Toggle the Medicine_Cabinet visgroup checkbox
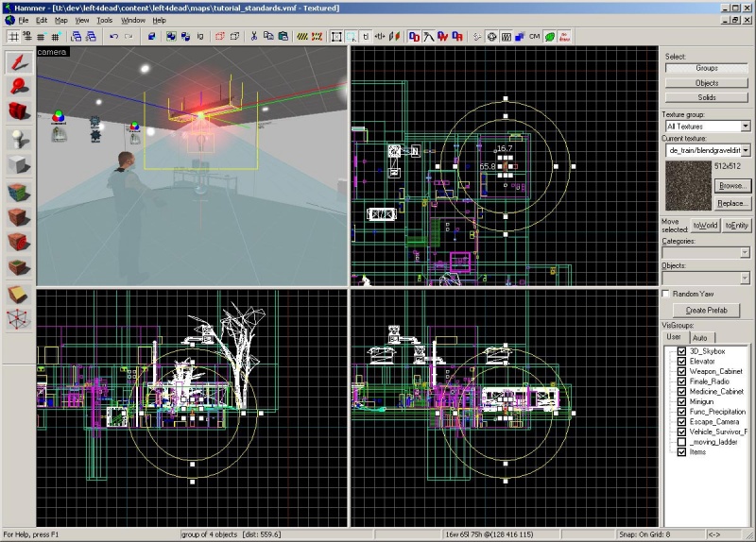The height and width of the screenshot is (542, 756). tap(681, 392)
